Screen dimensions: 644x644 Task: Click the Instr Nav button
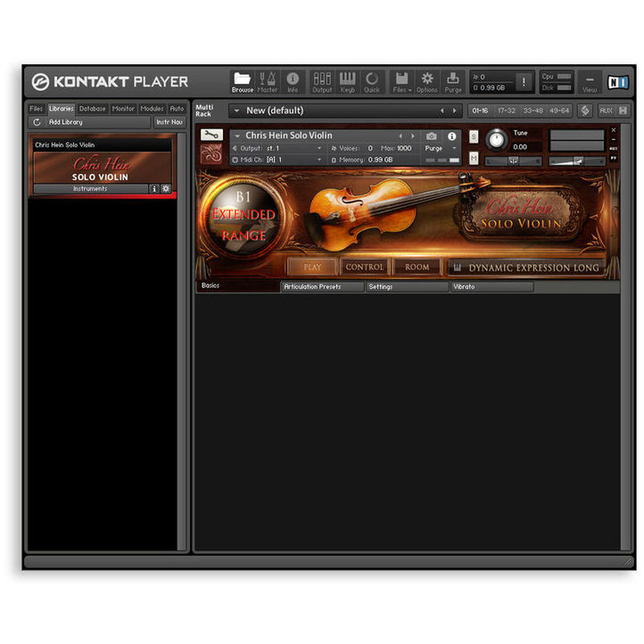pos(169,122)
